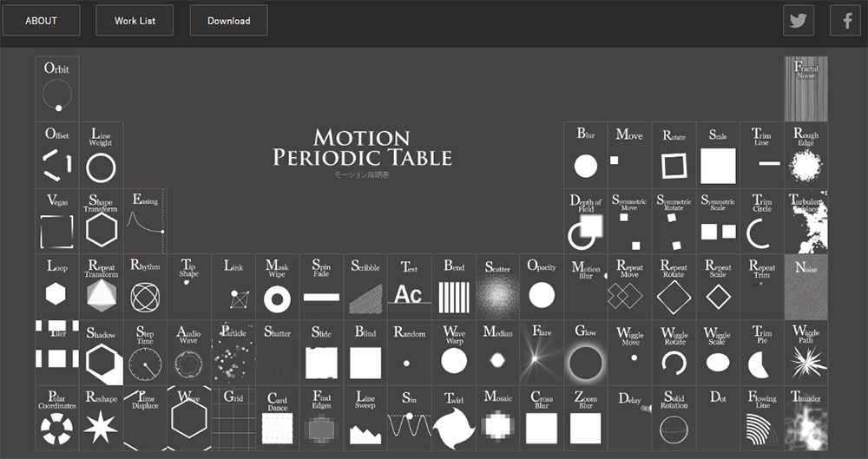Open the Work List menu item
Image resolution: width=868 pixels, height=459 pixels.
pos(135,21)
